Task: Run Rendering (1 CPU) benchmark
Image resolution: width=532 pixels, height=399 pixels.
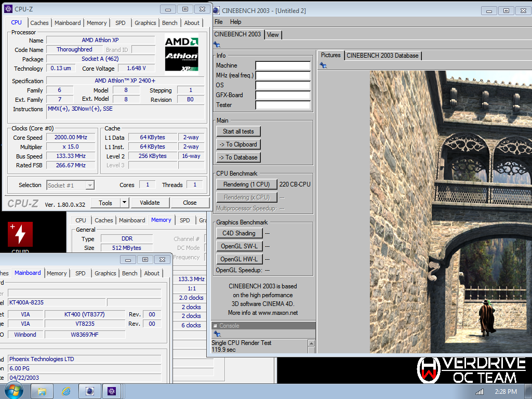Action: tap(246, 184)
